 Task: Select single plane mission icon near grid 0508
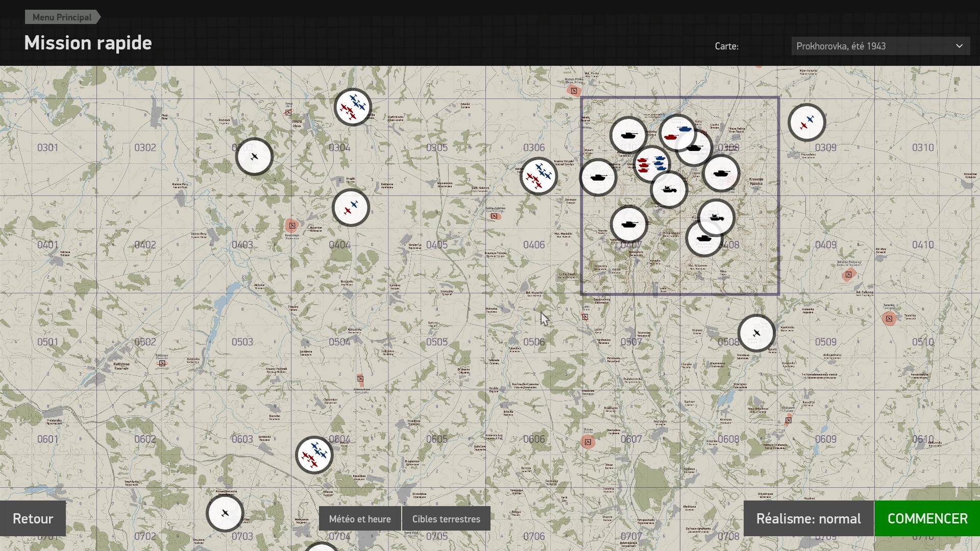[756, 333]
